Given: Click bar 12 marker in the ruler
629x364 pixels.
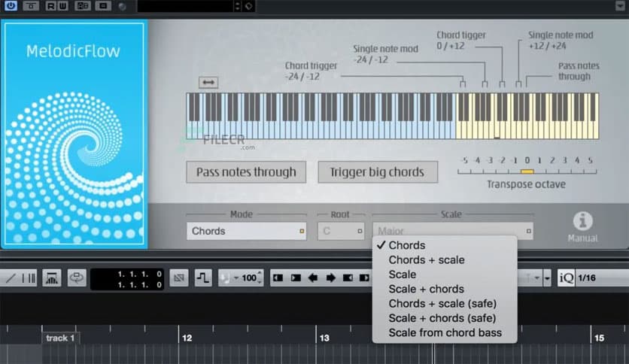Looking at the screenshot, I should [187, 338].
